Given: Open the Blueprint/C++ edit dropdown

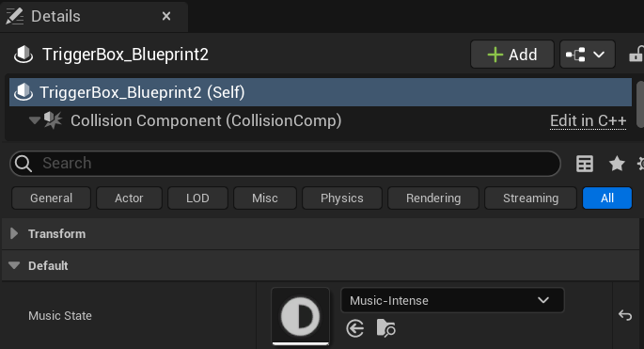Looking at the screenshot, I should point(587,55).
